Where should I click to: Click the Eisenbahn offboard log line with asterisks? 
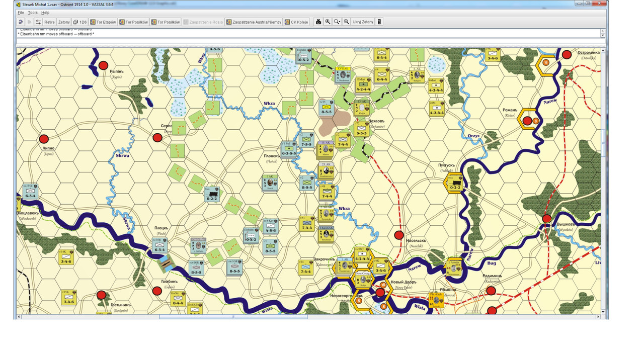coord(56,34)
